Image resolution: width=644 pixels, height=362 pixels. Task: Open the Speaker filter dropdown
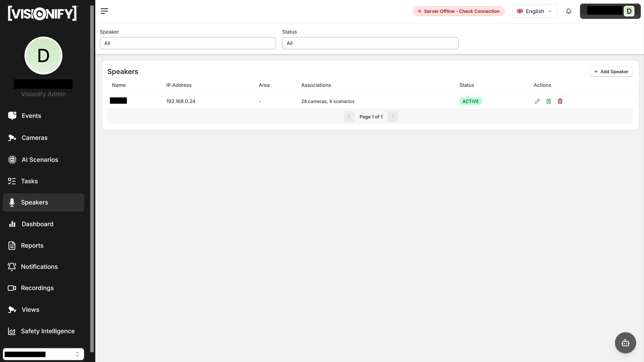coord(188,43)
